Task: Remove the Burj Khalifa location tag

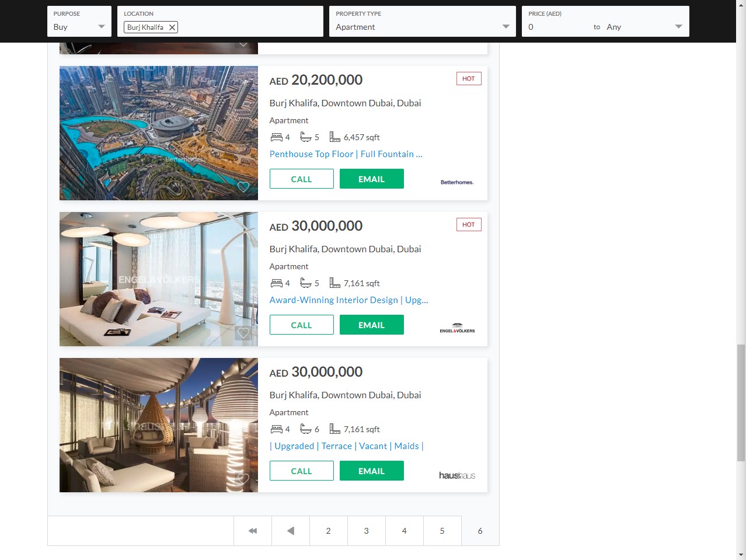Action: coord(172,27)
